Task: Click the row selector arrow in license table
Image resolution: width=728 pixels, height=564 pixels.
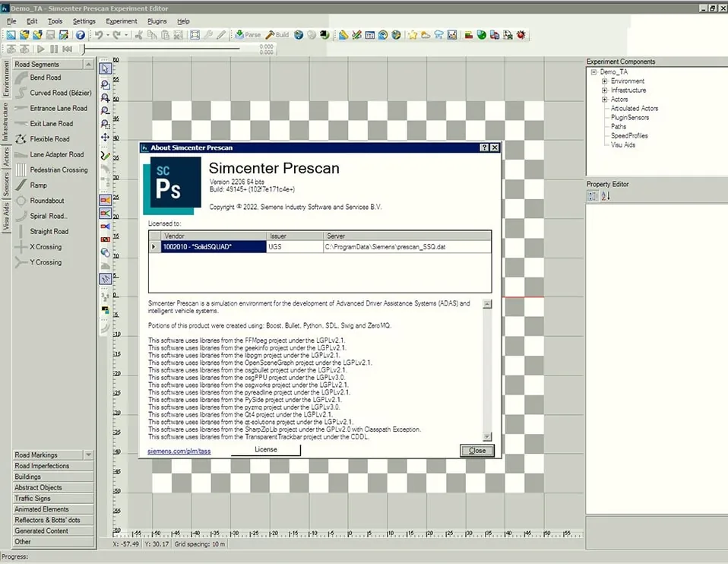Action: click(154, 247)
